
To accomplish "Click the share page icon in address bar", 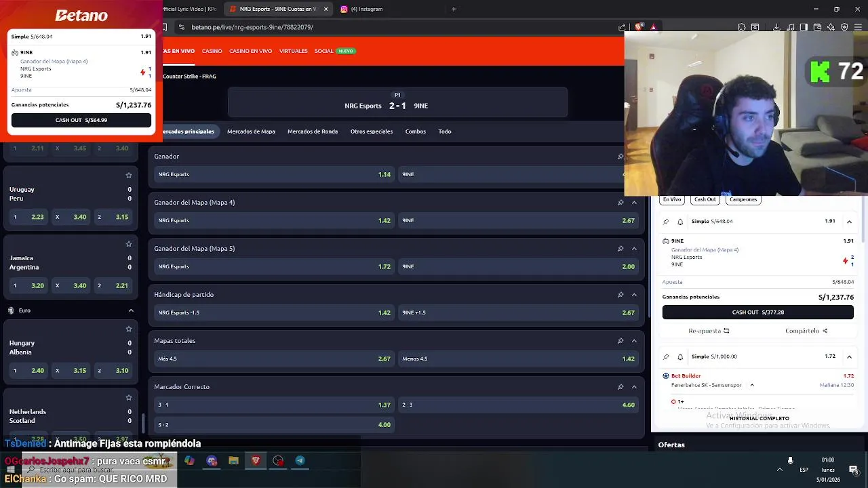I will [622, 27].
